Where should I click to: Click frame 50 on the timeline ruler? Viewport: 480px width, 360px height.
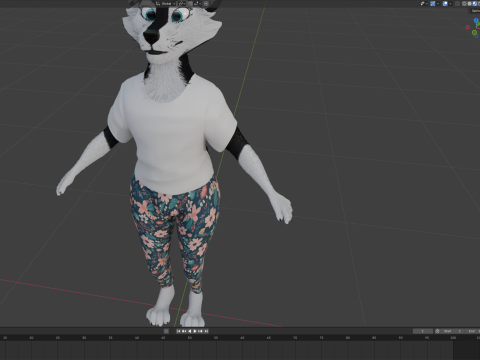[x=189, y=338]
